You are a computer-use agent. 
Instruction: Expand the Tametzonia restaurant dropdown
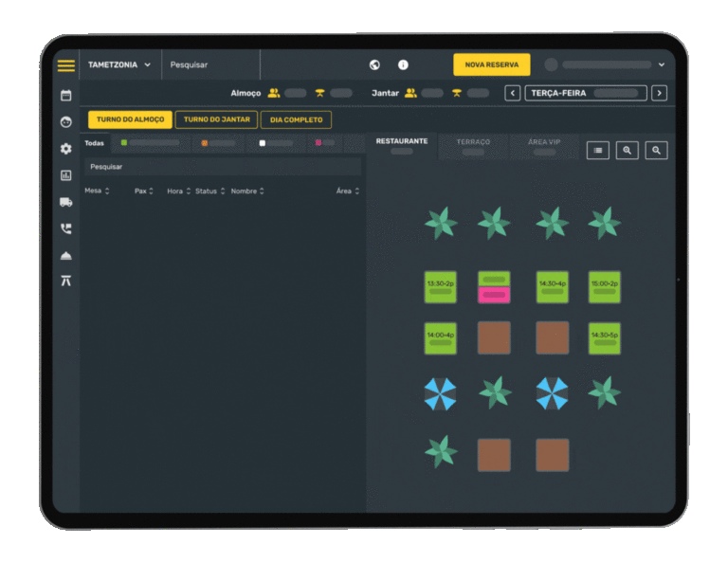[x=119, y=64]
